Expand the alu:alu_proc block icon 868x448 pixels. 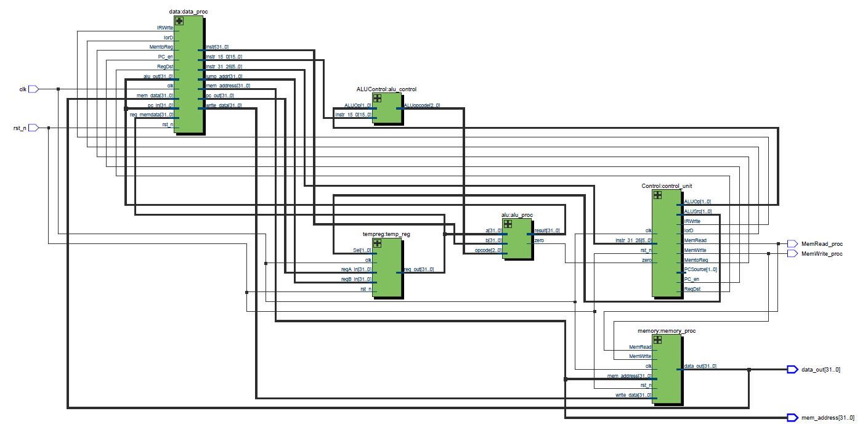click(x=508, y=224)
